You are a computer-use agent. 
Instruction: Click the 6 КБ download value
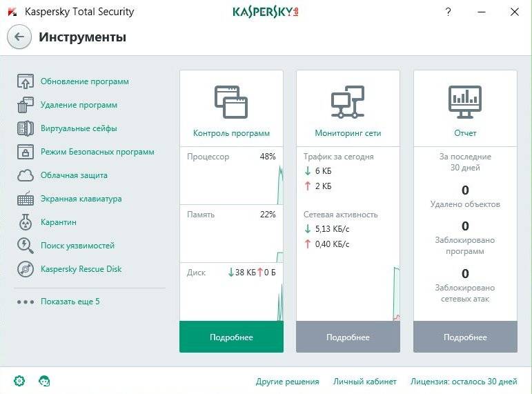324,170
